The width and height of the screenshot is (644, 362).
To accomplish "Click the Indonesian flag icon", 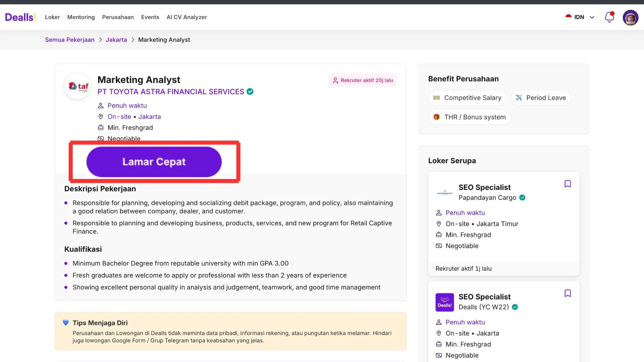I will [x=568, y=17].
